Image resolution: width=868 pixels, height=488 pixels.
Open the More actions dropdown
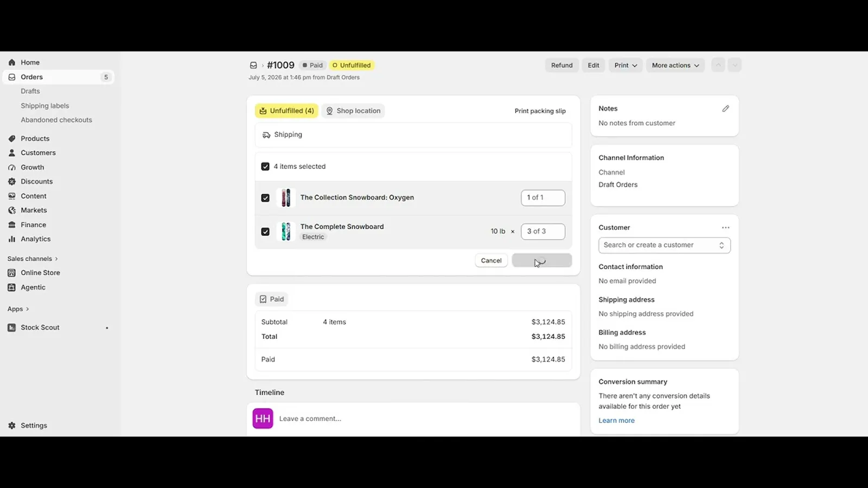tap(675, 65)
